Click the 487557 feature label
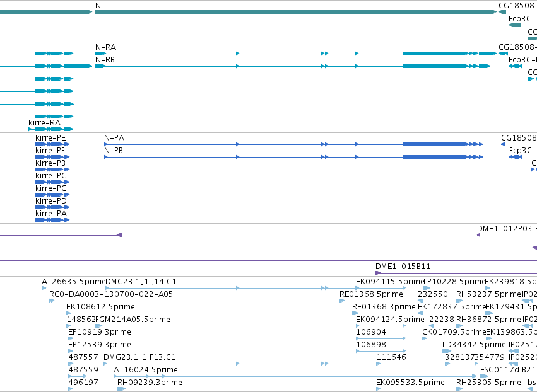This screenshot has width=537, height=392. click(x=83, y=357)
